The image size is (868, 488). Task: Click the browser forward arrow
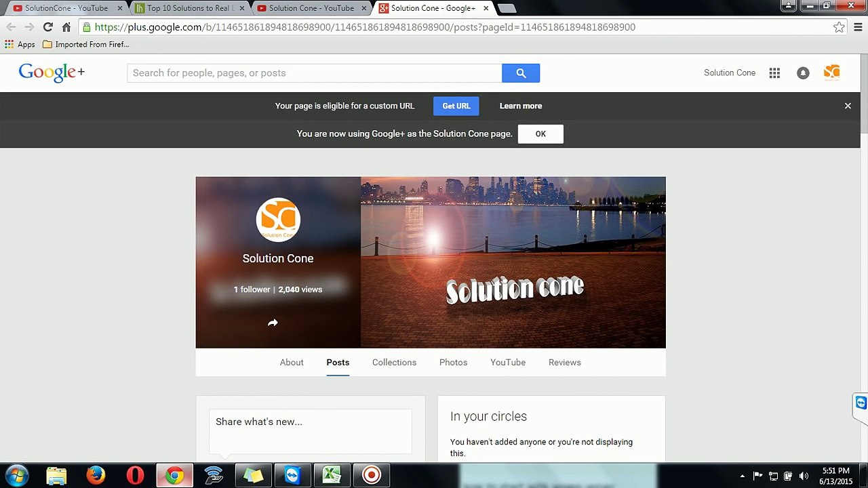tap(29, 27)
